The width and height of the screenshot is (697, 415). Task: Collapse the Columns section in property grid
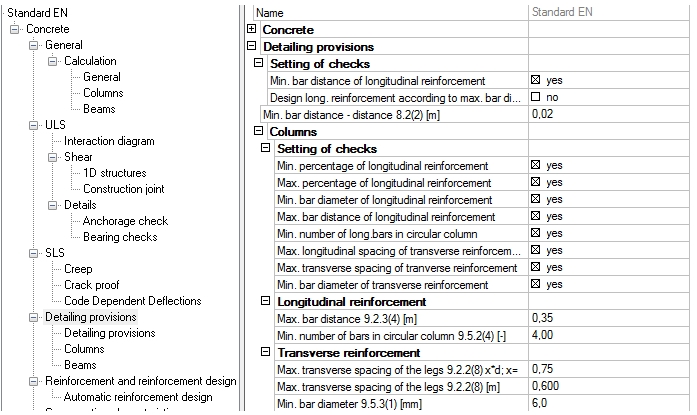(258, 131)
